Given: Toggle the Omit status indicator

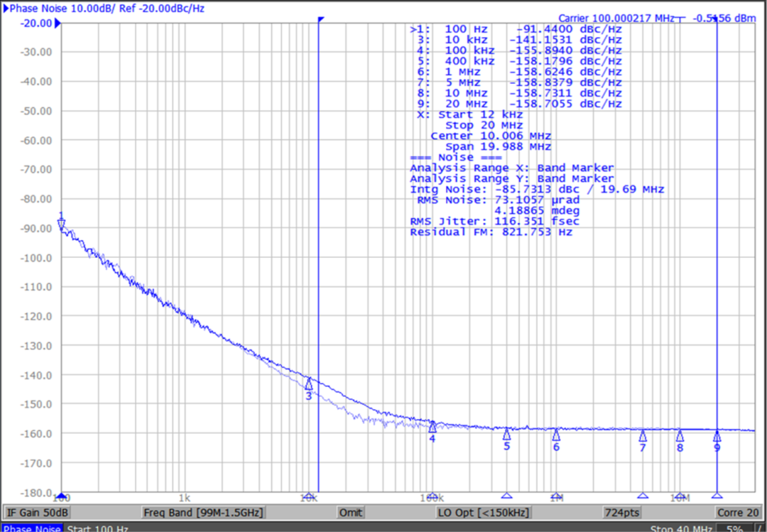Looking at the screenshot, I should [350, 513].
